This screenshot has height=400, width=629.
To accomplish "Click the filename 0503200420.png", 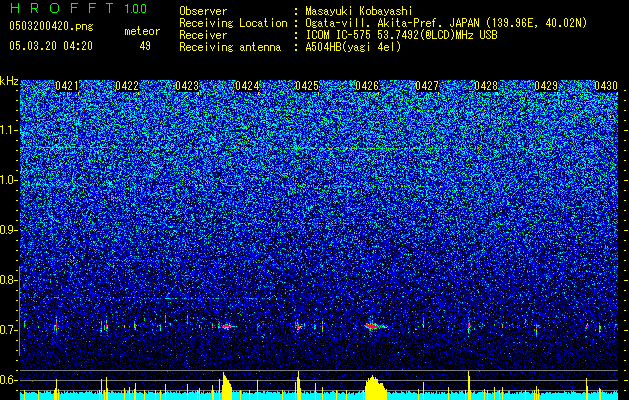I will point(51,26).
